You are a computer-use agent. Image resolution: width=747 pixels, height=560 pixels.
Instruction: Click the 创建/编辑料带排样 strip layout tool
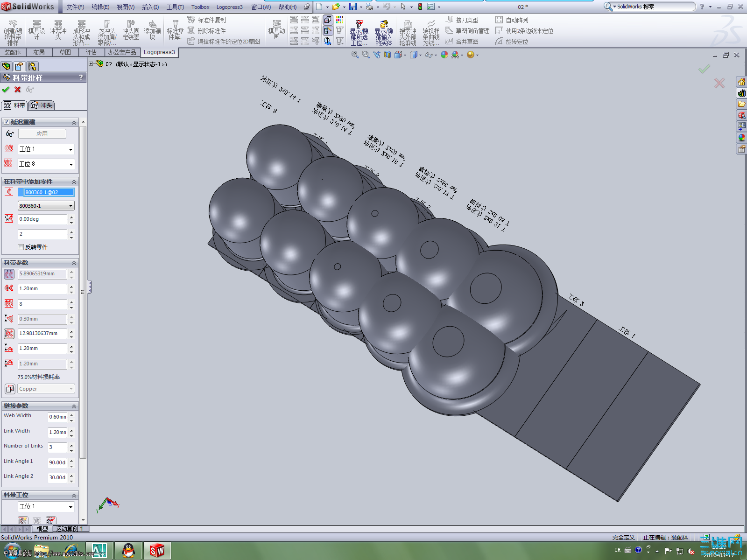pos(13,33)
